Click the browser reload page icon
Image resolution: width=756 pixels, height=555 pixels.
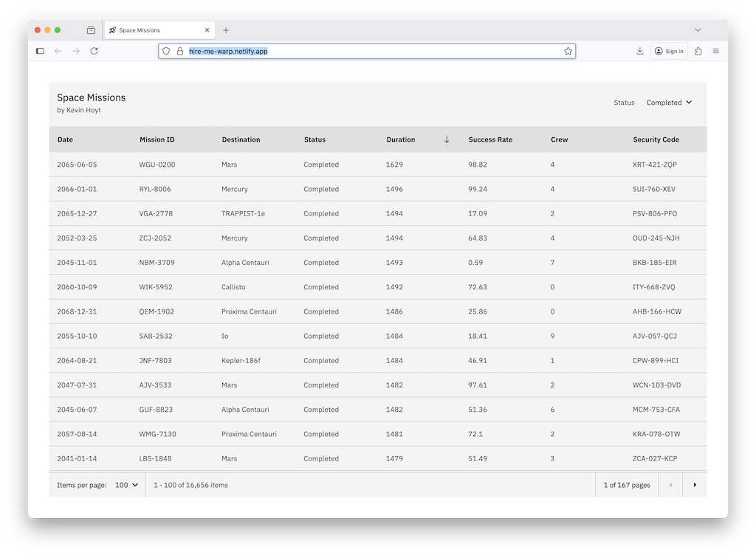94,51
